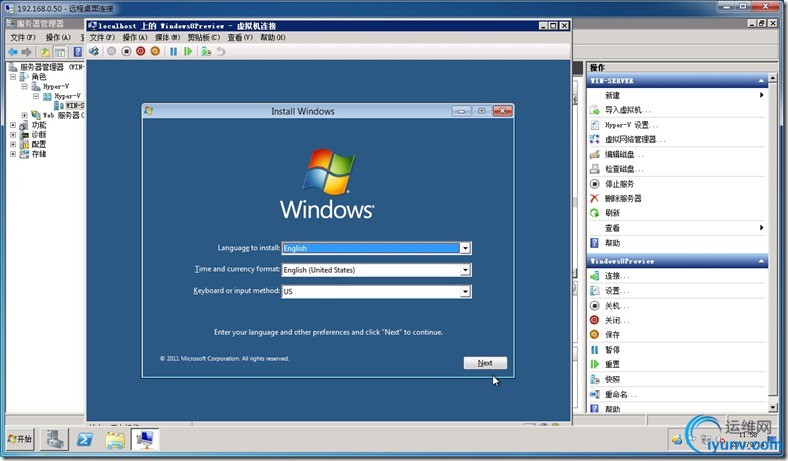
Task: Open 帮助 menu in VM connection window
Action: (x=272, y=38)
